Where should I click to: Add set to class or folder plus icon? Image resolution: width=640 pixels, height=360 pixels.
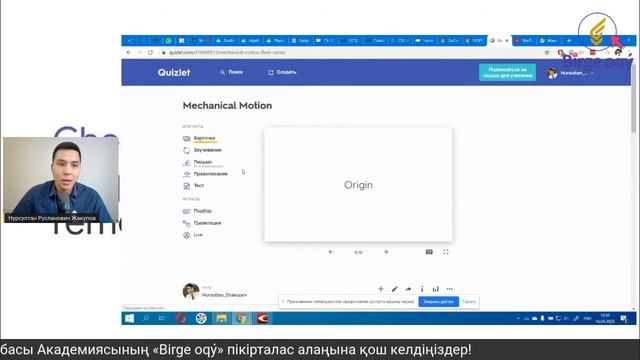[381, 289]
